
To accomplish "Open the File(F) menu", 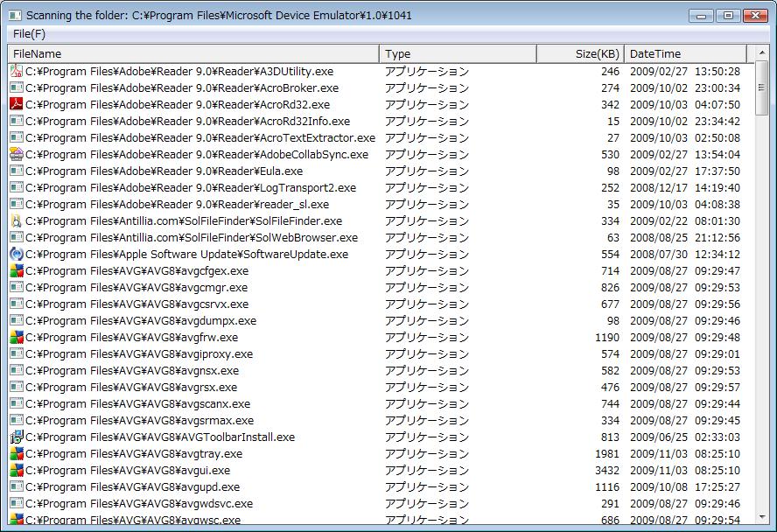I will [x=29, y=33].
